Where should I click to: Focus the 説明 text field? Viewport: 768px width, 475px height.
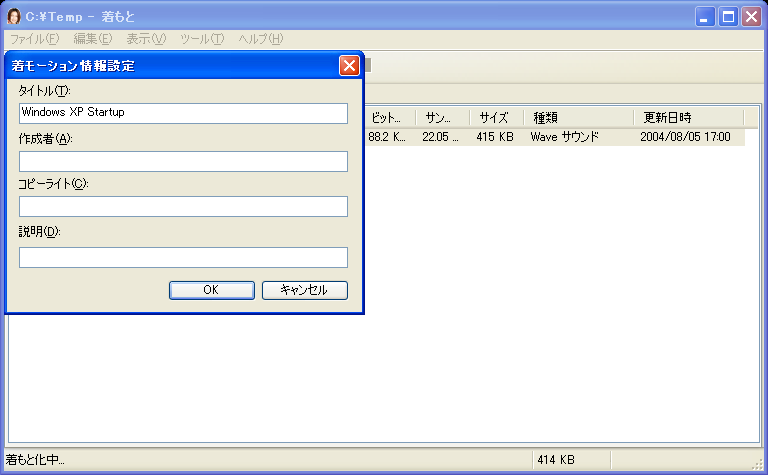(x=183, y=257)
